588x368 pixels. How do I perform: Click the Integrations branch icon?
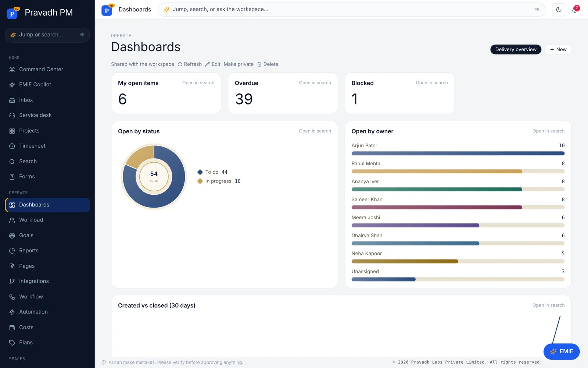[x=12, y=282]
